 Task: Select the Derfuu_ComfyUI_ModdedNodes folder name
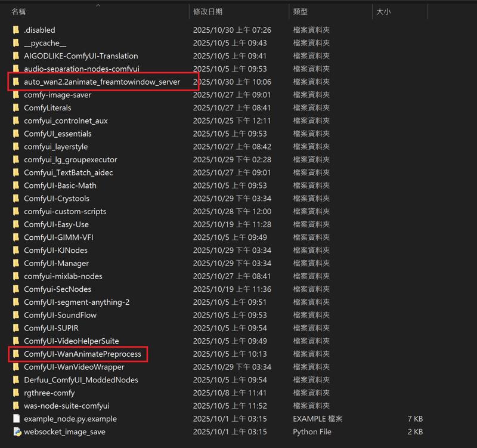[81, 380]
